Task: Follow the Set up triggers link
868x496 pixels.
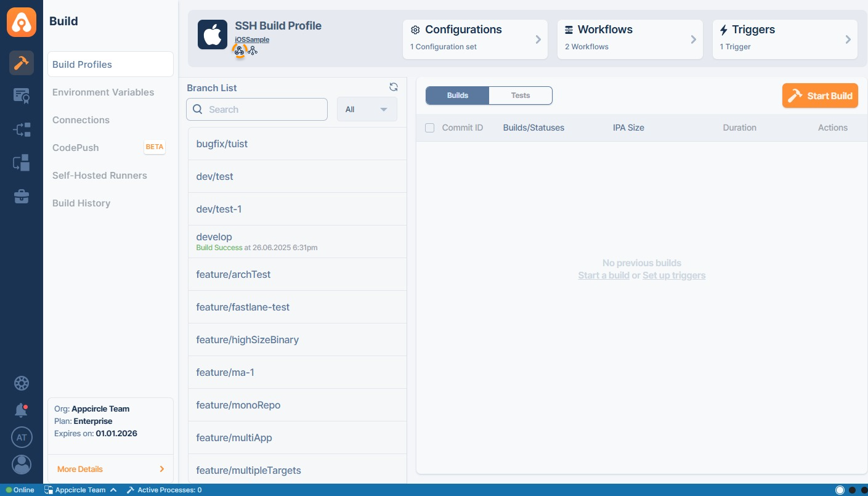Action: pos(673,275)
